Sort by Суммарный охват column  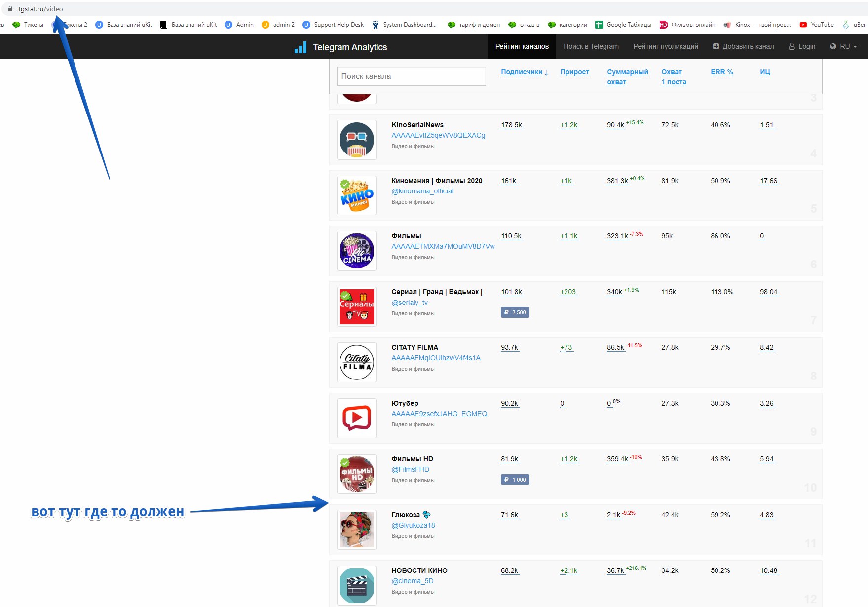point(627,76)
